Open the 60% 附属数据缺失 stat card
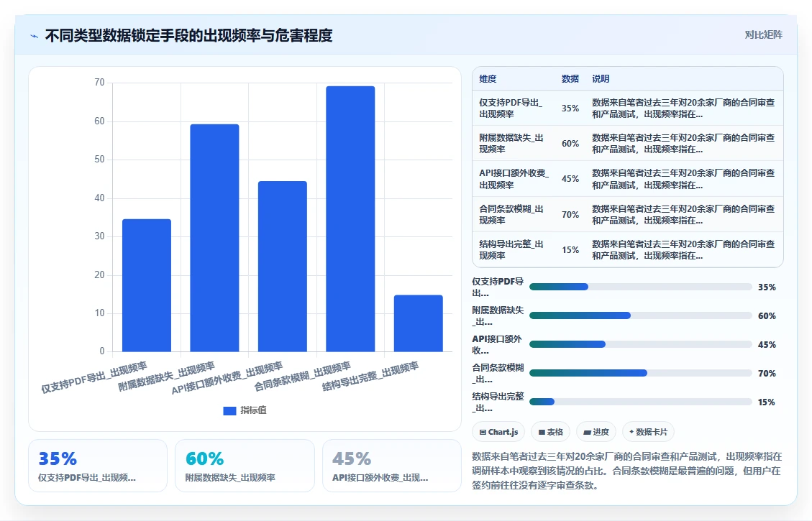The height and width of the screenshot is (521, 812). coord(245,466)
